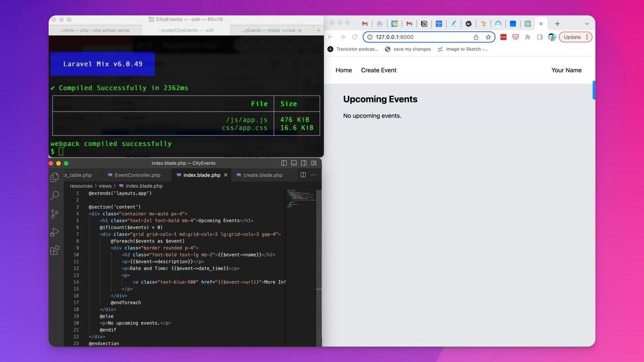Toggle Chrome's side panel button
This screenshot has height=362, width=644.
click(539, 37)
